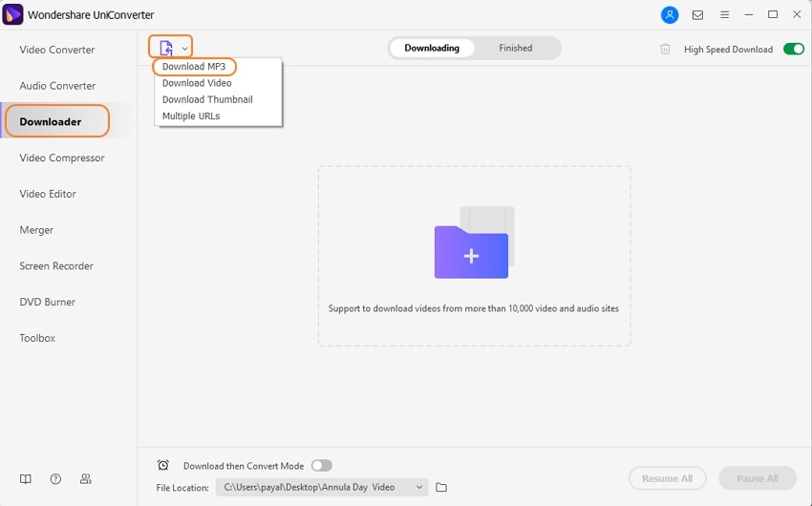
Task: Choose Download Video from the menu
Action: (x=197, y=83)
